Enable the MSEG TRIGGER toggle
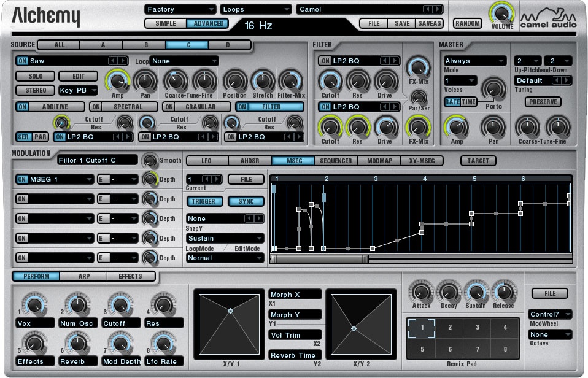Viewport: 588px width, 378px height. tap(204, 201)
